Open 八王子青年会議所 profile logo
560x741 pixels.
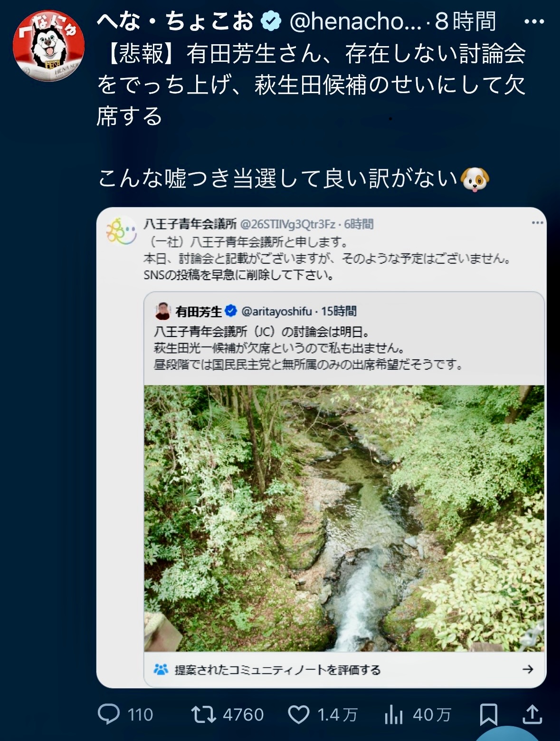[120, 230]
